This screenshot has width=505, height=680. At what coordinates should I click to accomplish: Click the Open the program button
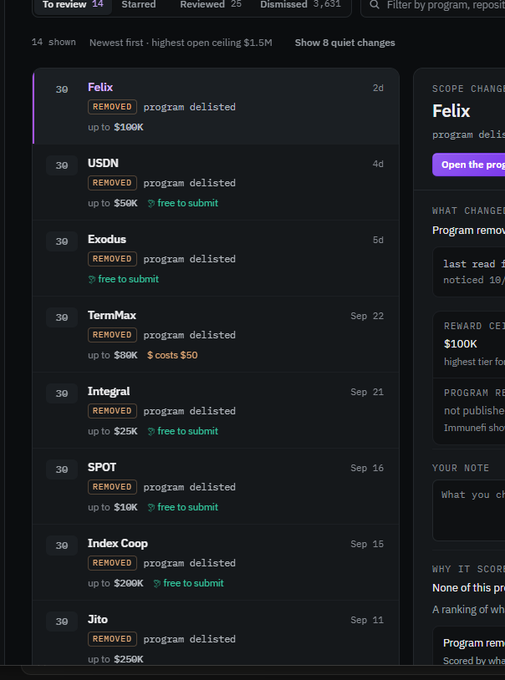[469, 165]
